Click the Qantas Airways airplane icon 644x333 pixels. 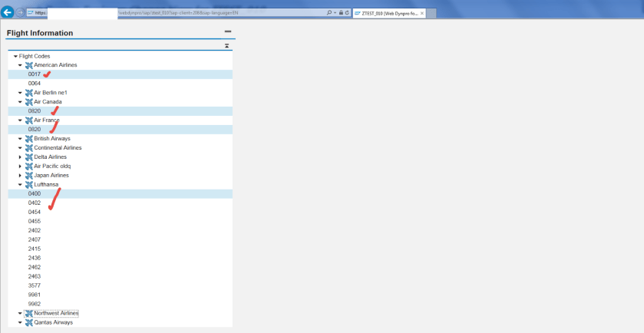[28, 323]
